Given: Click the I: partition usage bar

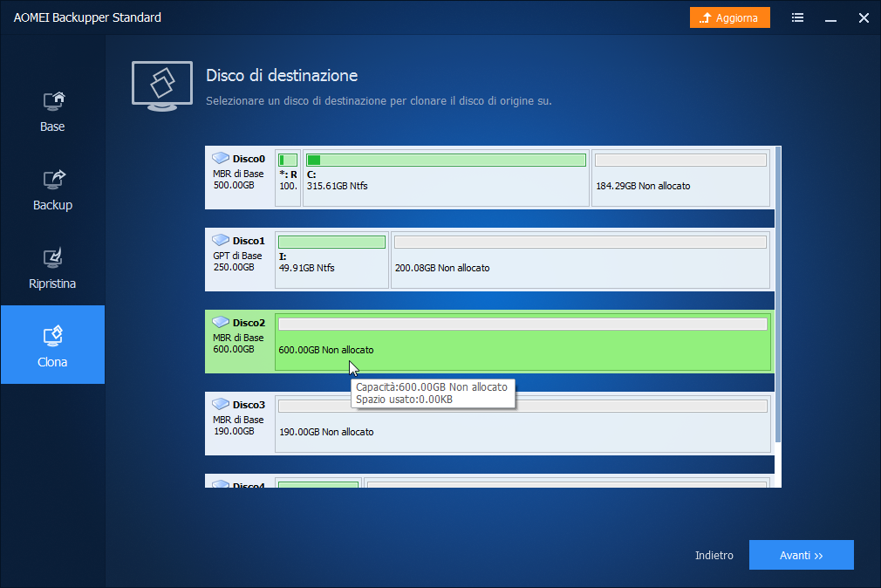Looking at the screenshot, I should [x=331, y=243].
